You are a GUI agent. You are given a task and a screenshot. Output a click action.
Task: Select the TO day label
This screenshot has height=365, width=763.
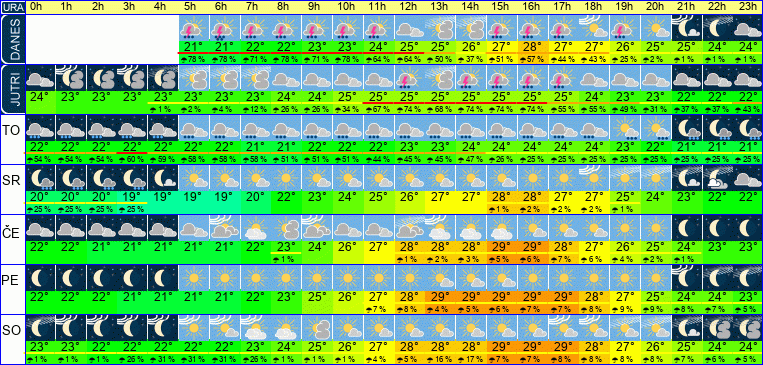pyautogui.click(x=10, y=131)
